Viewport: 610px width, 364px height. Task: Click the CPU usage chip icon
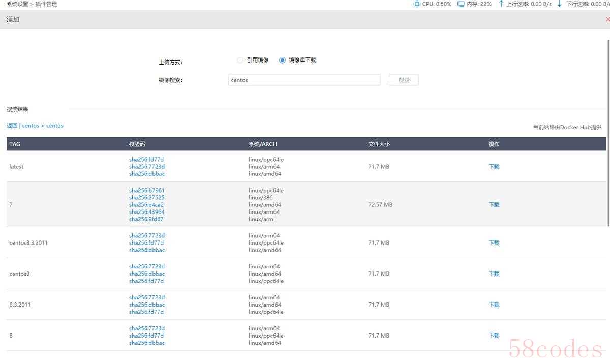[x=417, y=4]
